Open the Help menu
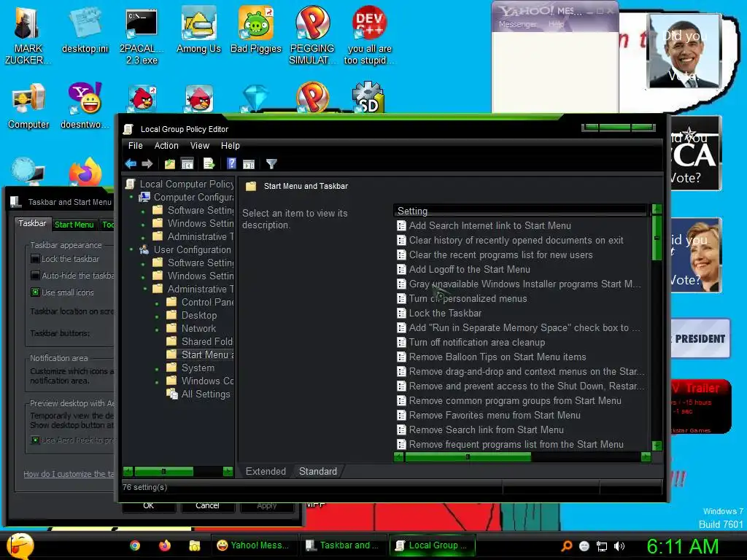 click(230, 146)
